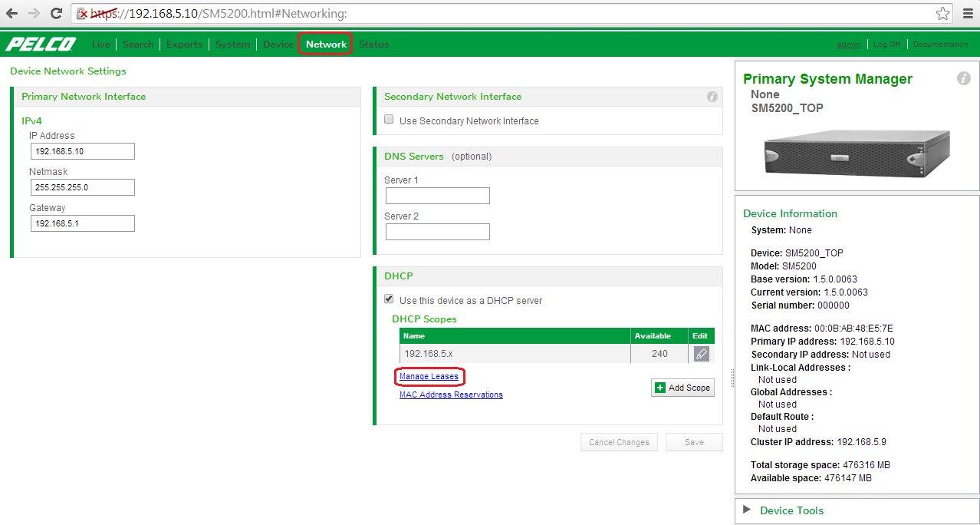The height and width of the screenshot is (525, 980).
Task: Enable Use Secondary Network Interface checkbox
Action: [389, 120]
